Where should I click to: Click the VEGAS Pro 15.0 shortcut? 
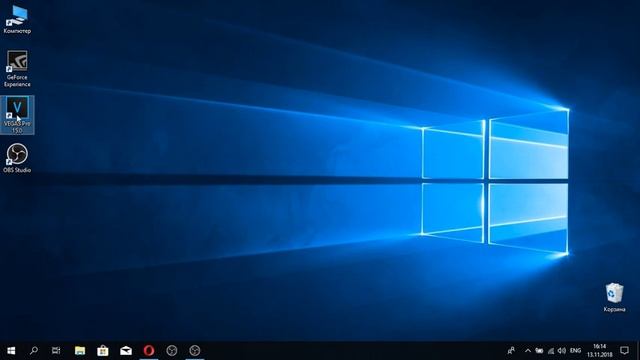pos(17,115)
